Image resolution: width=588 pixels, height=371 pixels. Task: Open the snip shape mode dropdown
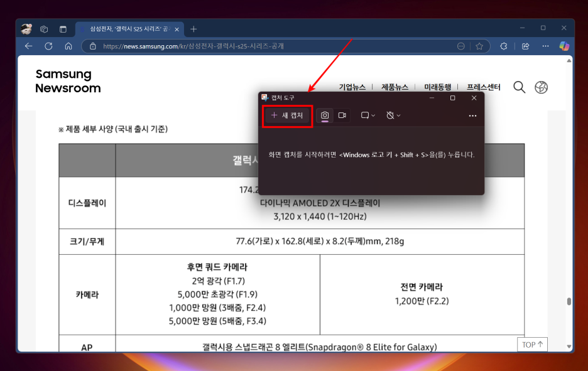[x=368, y=116]
